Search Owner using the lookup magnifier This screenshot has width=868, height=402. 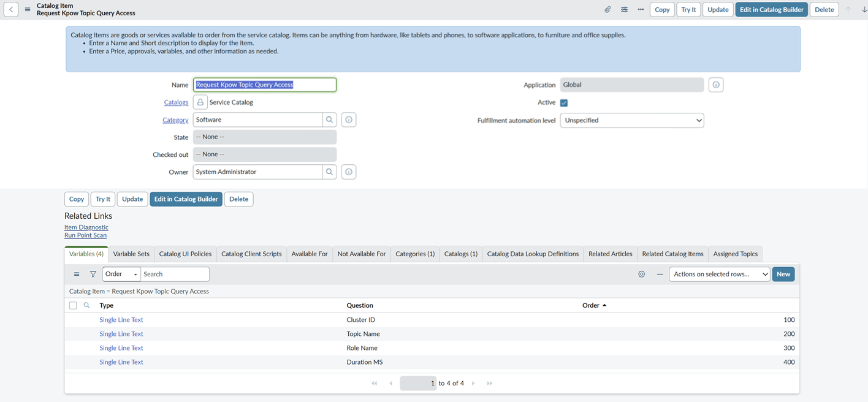pyautogui.click(x=330, y=172)
